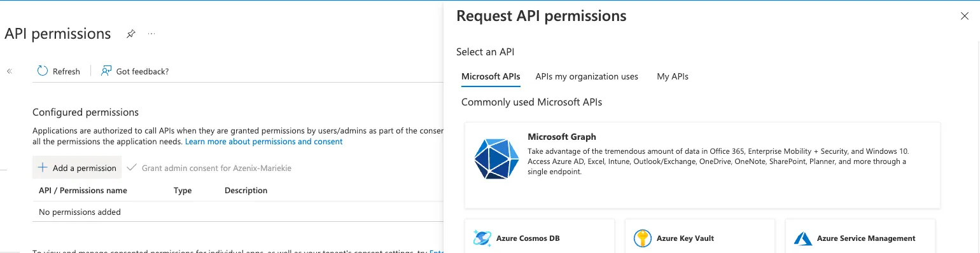Click the Type column header
The height and width of the screenshot is (253, 980).
pos(183,190)
